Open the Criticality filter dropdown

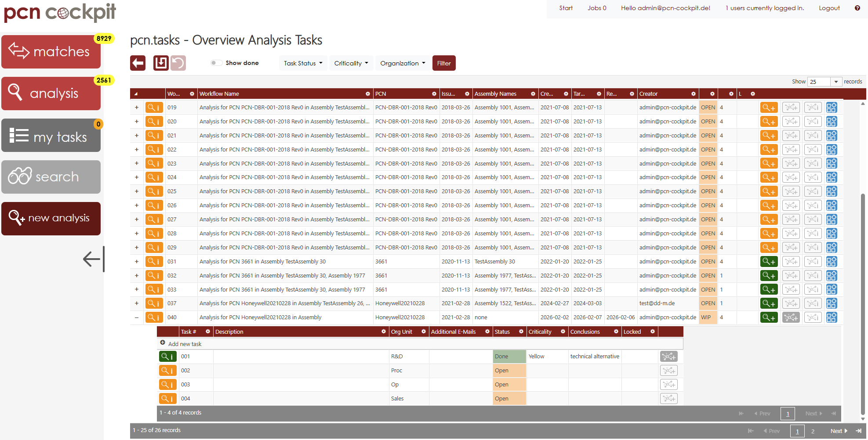click(x=351, y=63)
